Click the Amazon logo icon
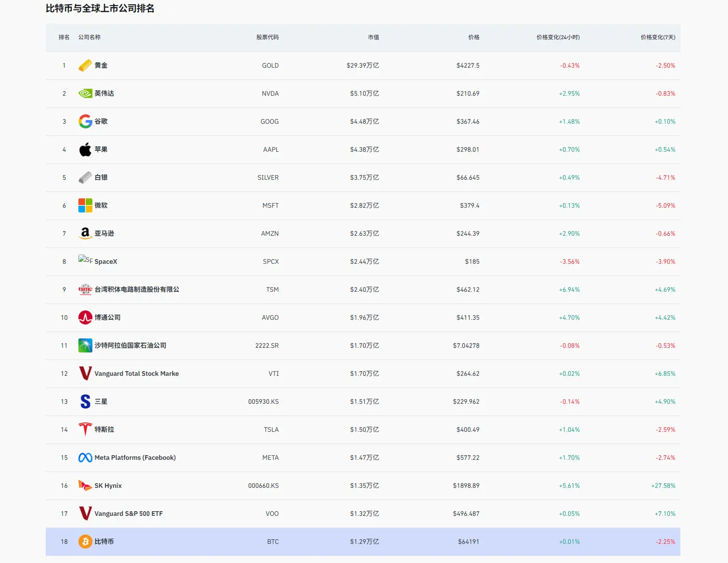 [85, 233]
